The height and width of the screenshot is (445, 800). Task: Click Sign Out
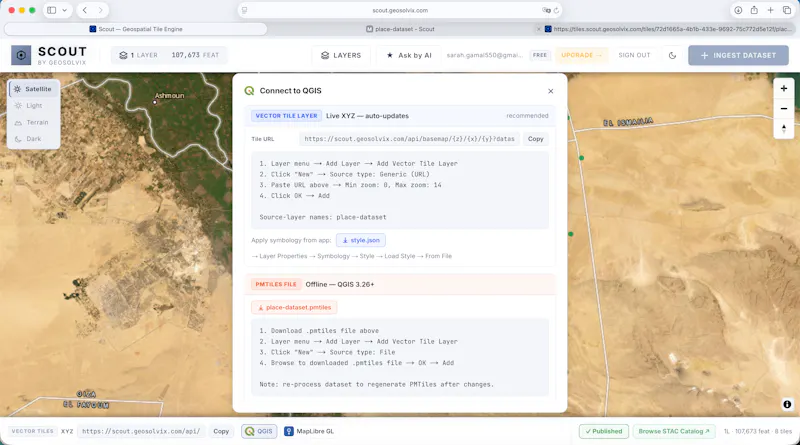[634, 55]
